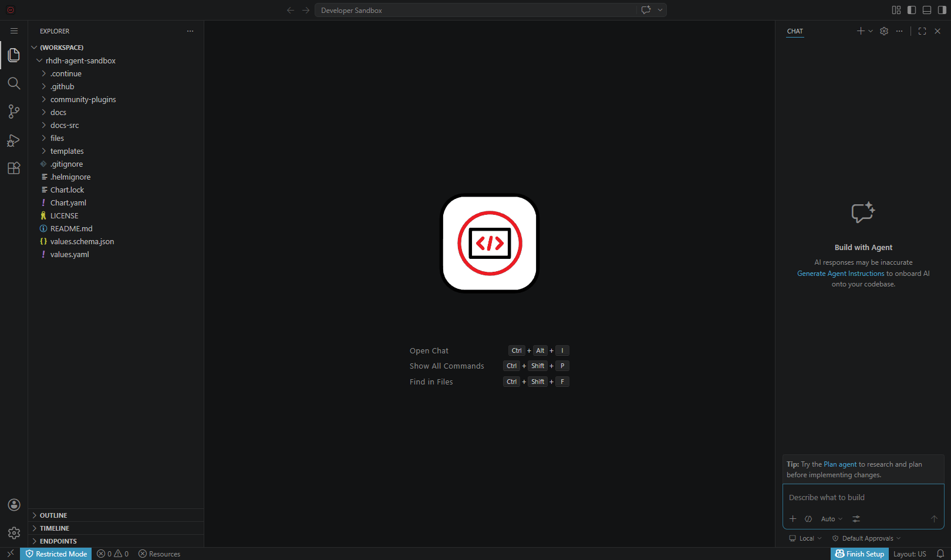Open the Source Control view
Viewport: 951px width, 560px height.
[14, 112]
